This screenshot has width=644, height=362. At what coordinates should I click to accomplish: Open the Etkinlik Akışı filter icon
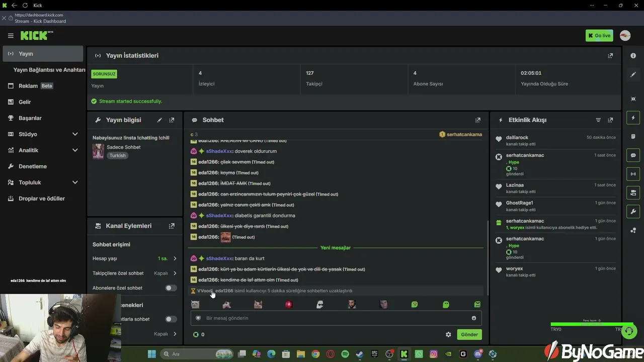pyautogui.click(x=598, y=120)
